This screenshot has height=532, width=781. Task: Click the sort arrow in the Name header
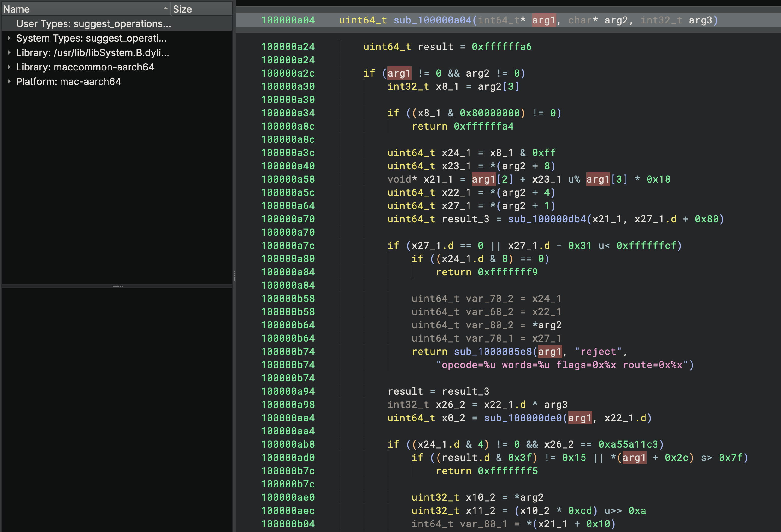pos(165,9)
